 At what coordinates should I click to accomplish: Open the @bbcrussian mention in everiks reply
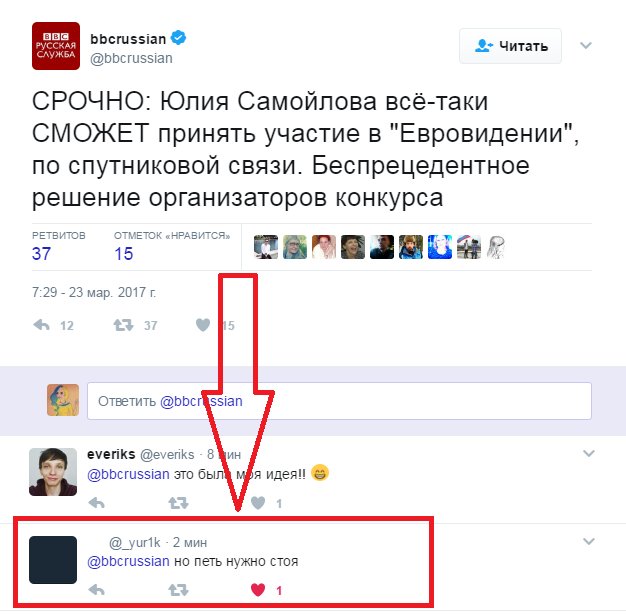point(128,474)
